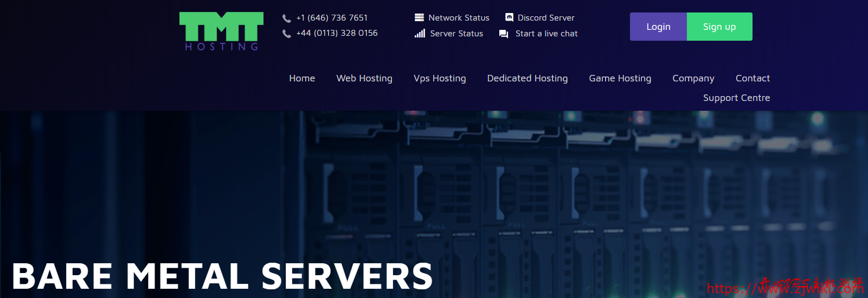
Task: Visit the Support Centre page
Action: 736,98
